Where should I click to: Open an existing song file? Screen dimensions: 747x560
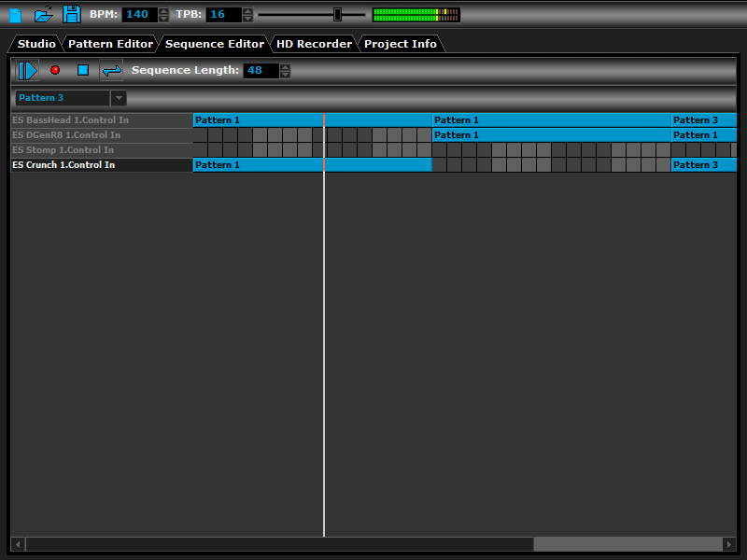pyautogui.click(x=43, y=13)
